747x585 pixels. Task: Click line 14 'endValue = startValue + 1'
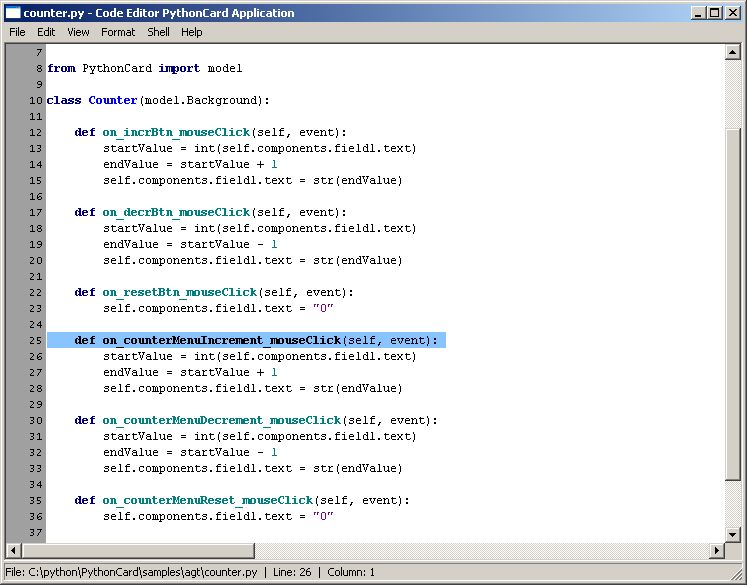pos(190,164)
